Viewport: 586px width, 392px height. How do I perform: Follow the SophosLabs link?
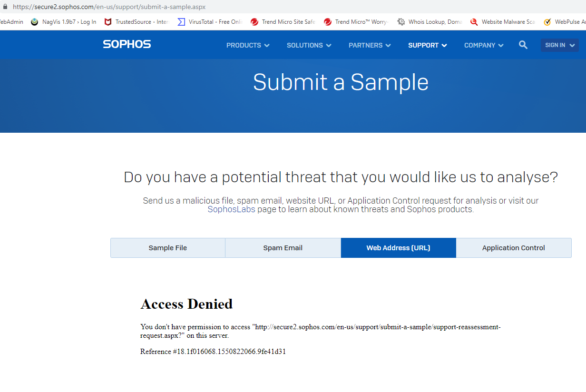[x=231, y=209]
